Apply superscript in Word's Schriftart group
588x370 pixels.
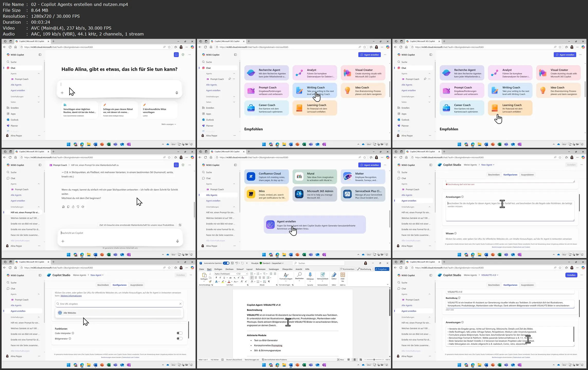coord(239,278)
